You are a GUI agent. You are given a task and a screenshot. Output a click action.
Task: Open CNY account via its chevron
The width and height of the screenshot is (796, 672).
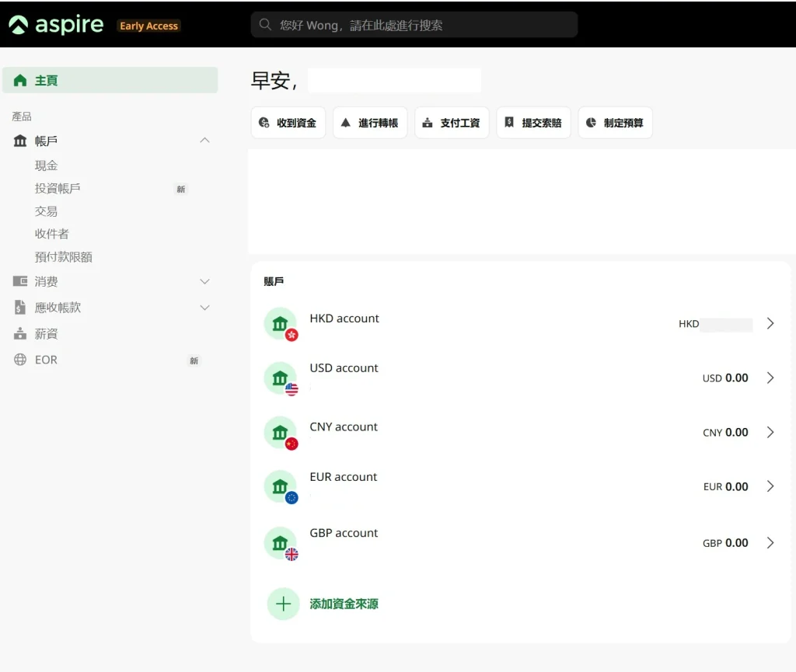click(770, 432)
